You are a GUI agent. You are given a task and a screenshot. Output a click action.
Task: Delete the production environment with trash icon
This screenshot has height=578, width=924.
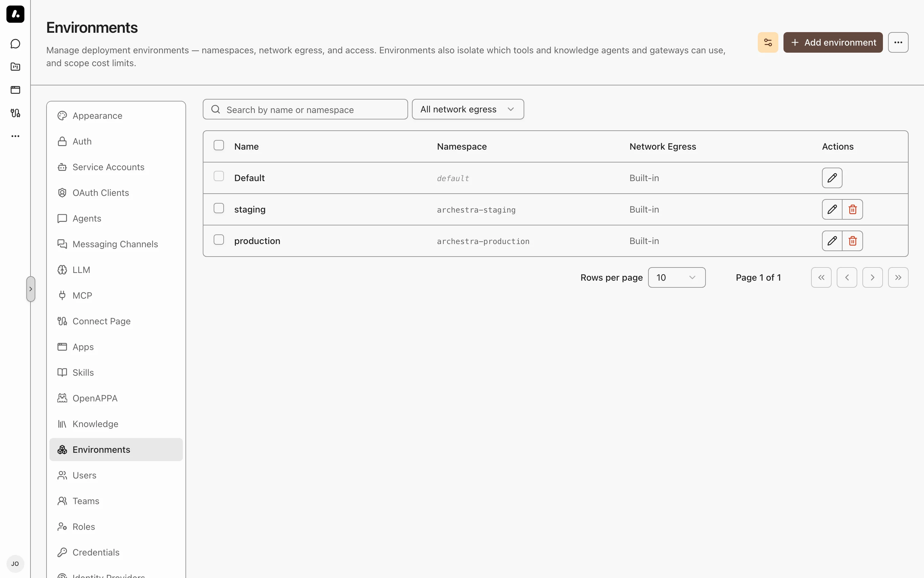(852, 241)
